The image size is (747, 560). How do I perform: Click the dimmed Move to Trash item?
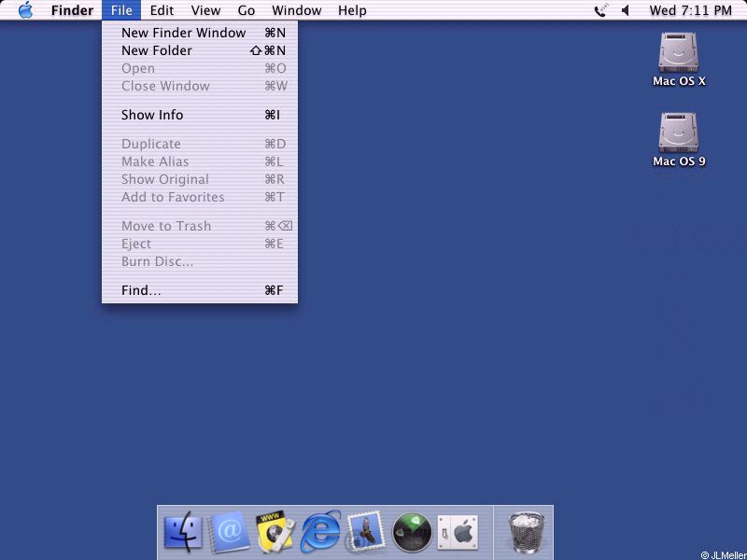[200, 226]
